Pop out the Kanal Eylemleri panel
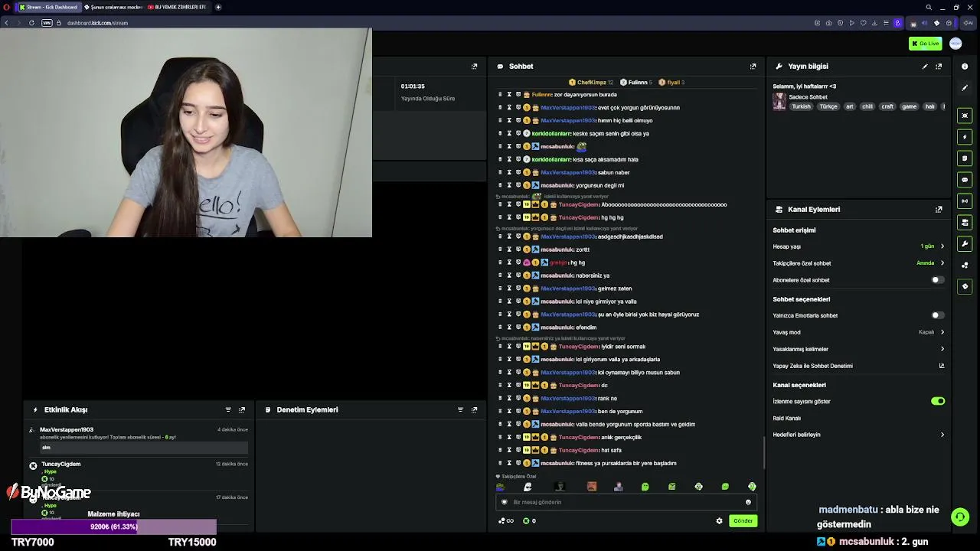Screen dimensions: 980x551 click(939, 209)
